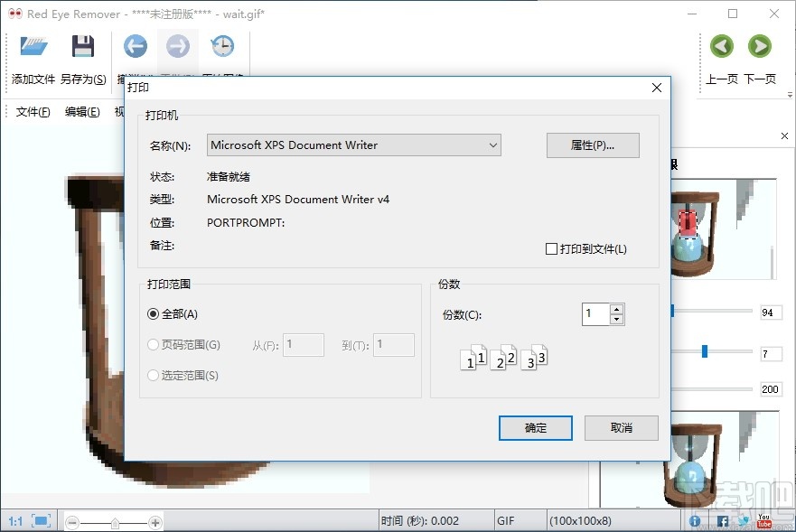Click the Facebook icon in status bar
The width and height of the screenshot is (796, 532).
pyautogui.click(x=723, y=521)
